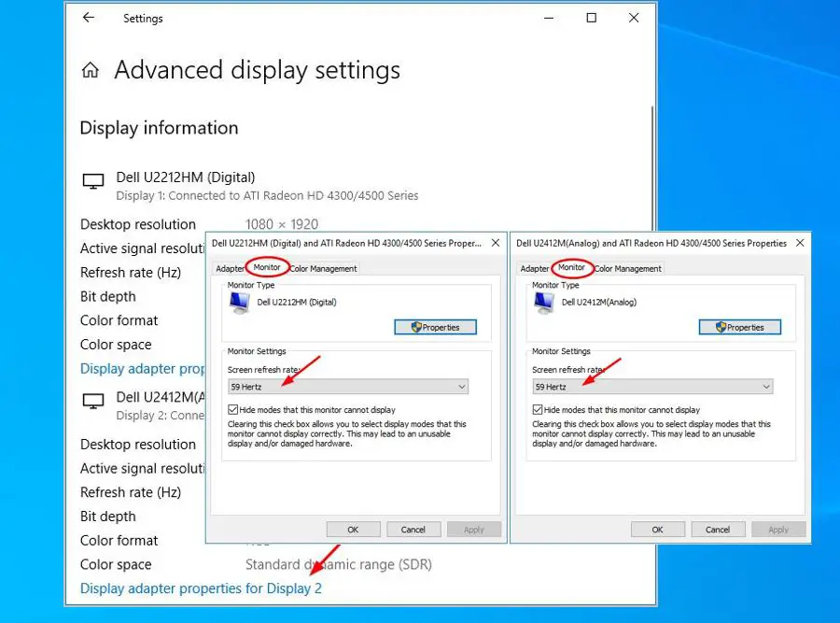
Task: Click Properties button in Dell U2212HM dialog
Action: [435, 327]
